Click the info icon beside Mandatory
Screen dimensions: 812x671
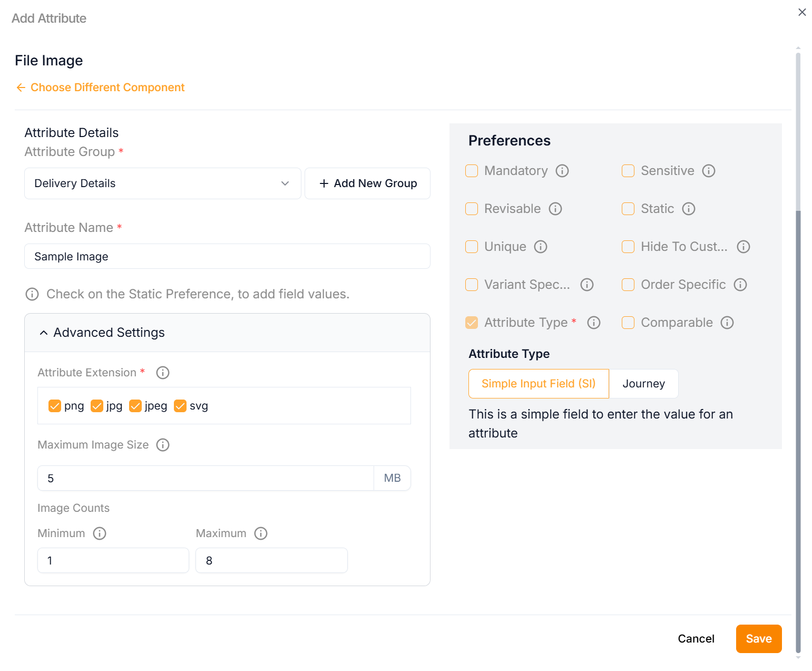pos(562,171)
